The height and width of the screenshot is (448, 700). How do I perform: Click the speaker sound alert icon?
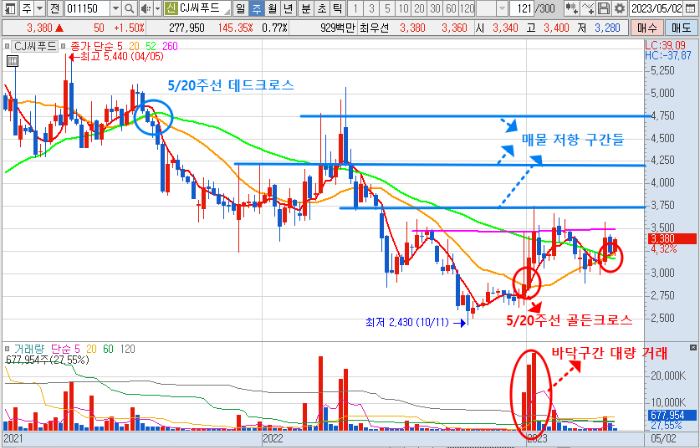[145, 8]
